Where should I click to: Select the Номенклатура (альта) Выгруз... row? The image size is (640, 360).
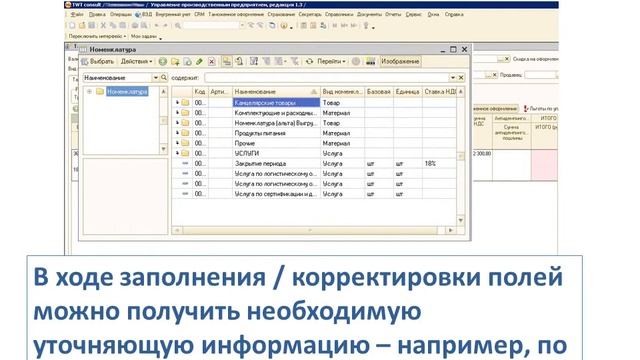(x=314, y=123)
